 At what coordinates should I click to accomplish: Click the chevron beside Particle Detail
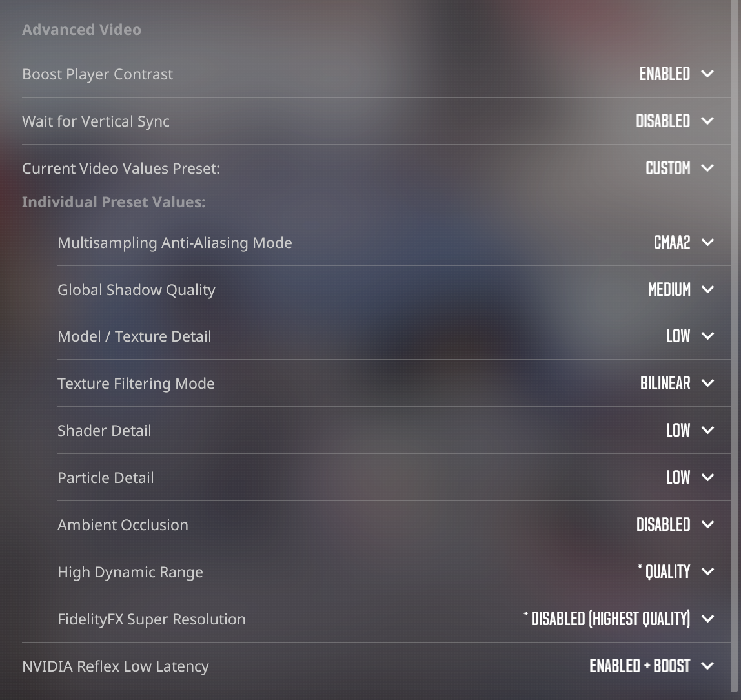(x=707, y=478)
